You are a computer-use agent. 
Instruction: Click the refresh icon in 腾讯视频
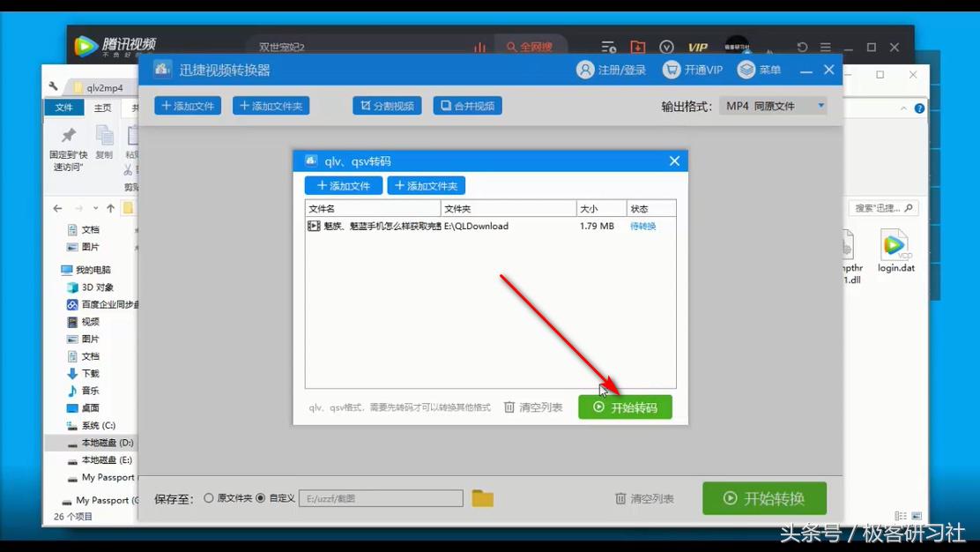(x=803, y=47)
